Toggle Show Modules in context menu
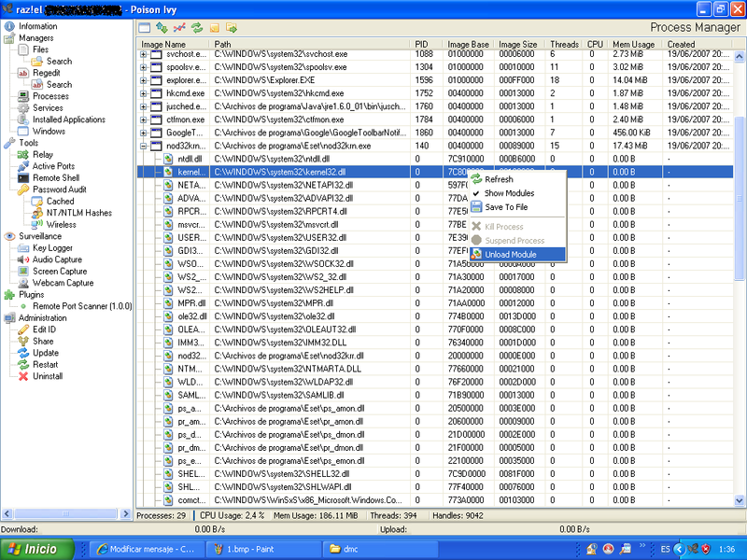747x560 pixels. 517,193
